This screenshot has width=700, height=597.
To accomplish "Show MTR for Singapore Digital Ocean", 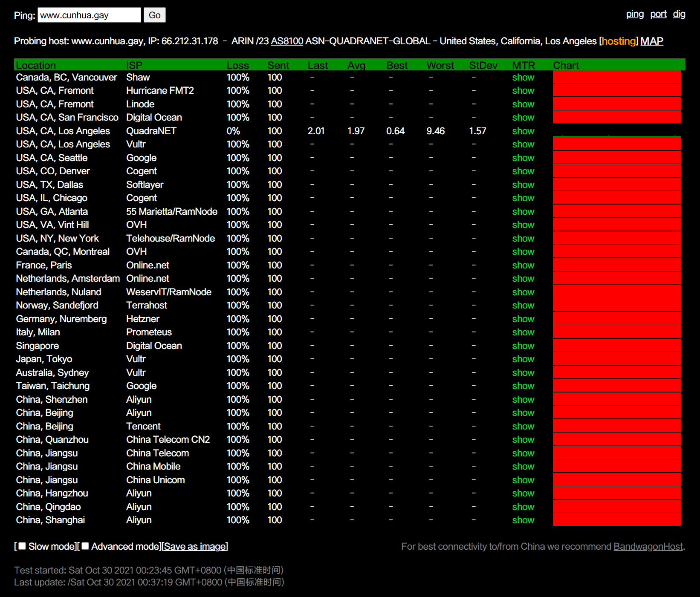I will (523, 346).
